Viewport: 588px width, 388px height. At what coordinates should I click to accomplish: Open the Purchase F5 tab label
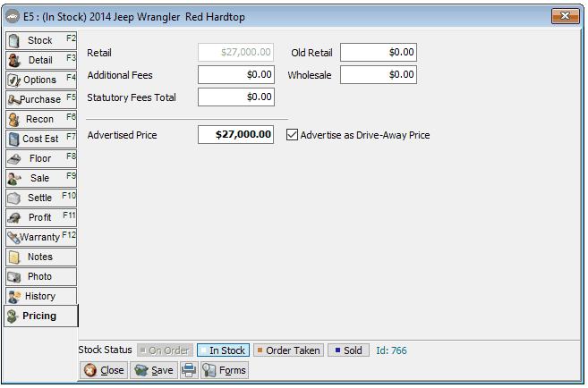click(41, 99)
